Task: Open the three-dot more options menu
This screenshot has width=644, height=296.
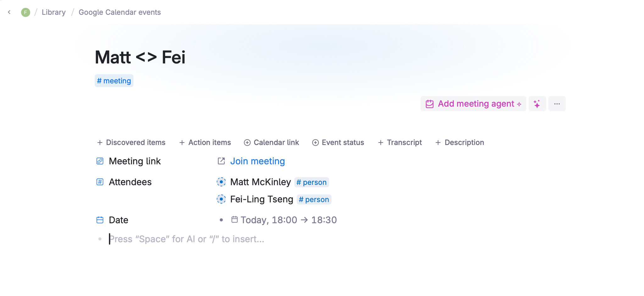Action: (x=557, y=104)
